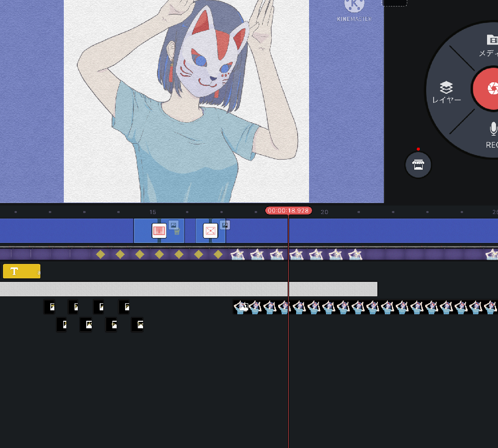Image resolution: width=498 pixels, height=448 pixels.
Task: Select the purple track with yellow diamonds
Action: click(249, 254)
